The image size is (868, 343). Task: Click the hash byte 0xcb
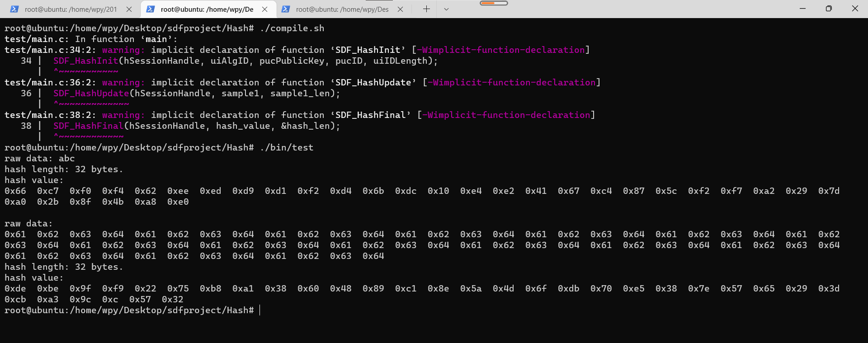15,299
